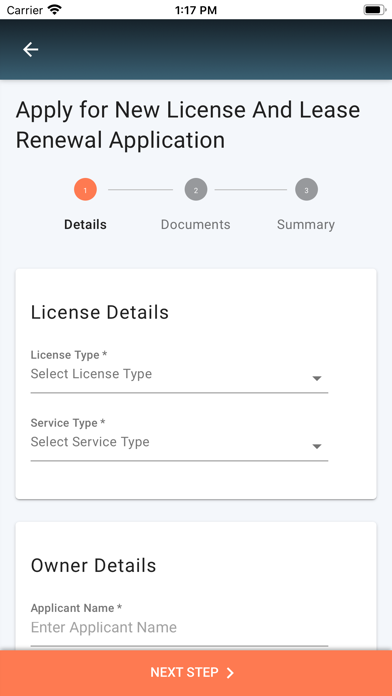The width and height of the screenshot is (392, 696).
Task: Click the License Type * label
Action: pos(69,355)
